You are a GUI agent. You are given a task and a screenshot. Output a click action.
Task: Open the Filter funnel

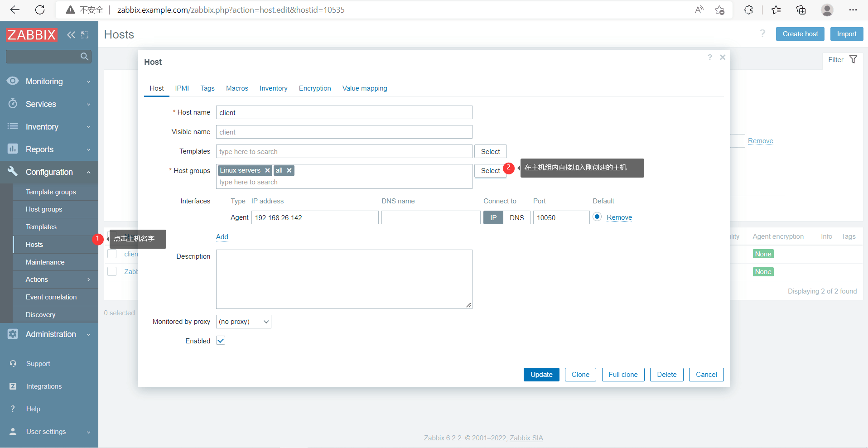coord(853,59)
